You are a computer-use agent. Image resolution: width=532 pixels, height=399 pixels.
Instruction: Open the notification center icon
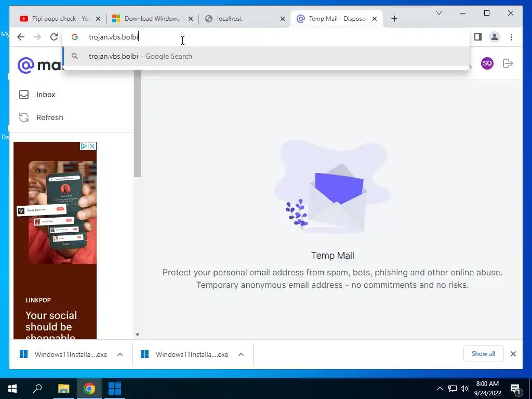coord(516,389)
